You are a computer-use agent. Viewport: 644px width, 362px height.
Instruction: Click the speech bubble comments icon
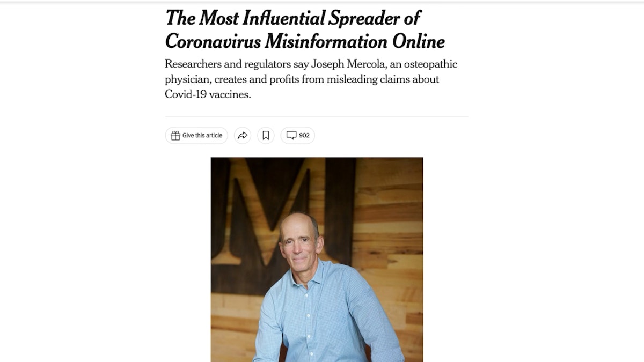[291, 136]
